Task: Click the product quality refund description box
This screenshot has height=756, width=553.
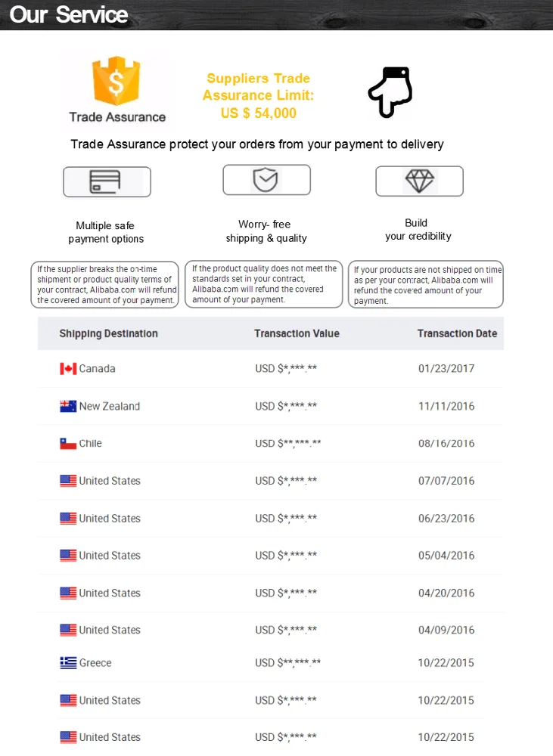Action: point(264,284)
